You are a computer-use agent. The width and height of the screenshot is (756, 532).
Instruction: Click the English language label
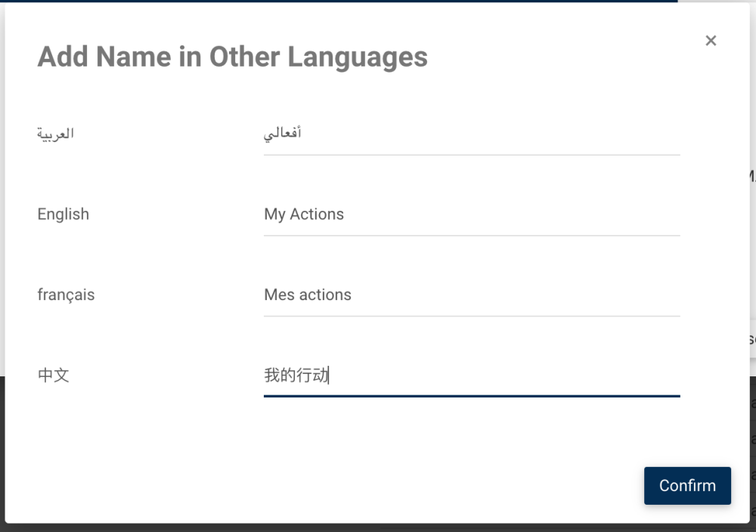coord(64,215)
